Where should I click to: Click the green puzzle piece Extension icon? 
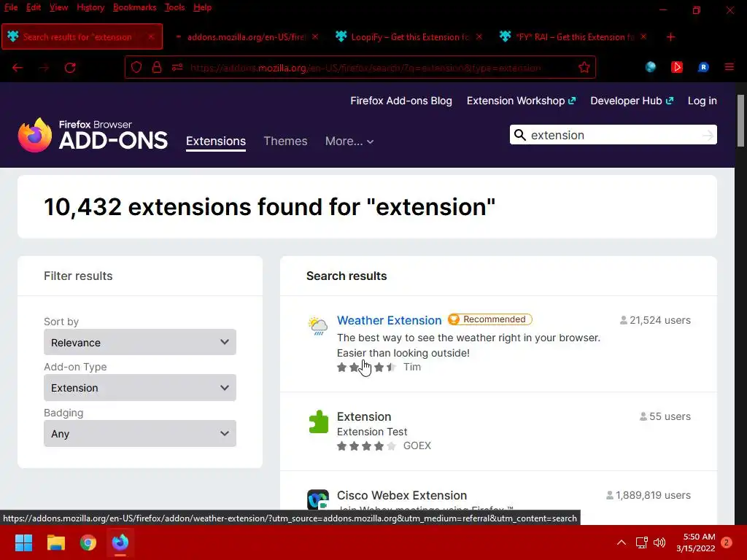pyautogui.click(x=318, y=422)
